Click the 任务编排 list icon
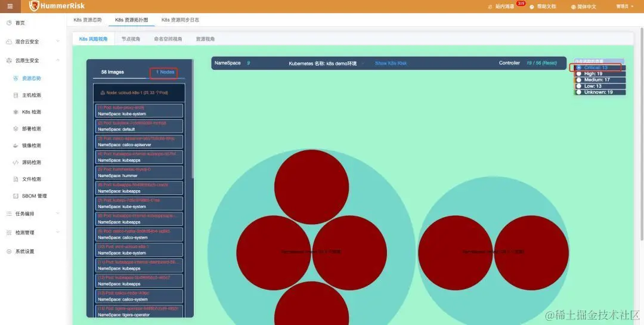This screenshot has width=644, height=325. (9, 213)
